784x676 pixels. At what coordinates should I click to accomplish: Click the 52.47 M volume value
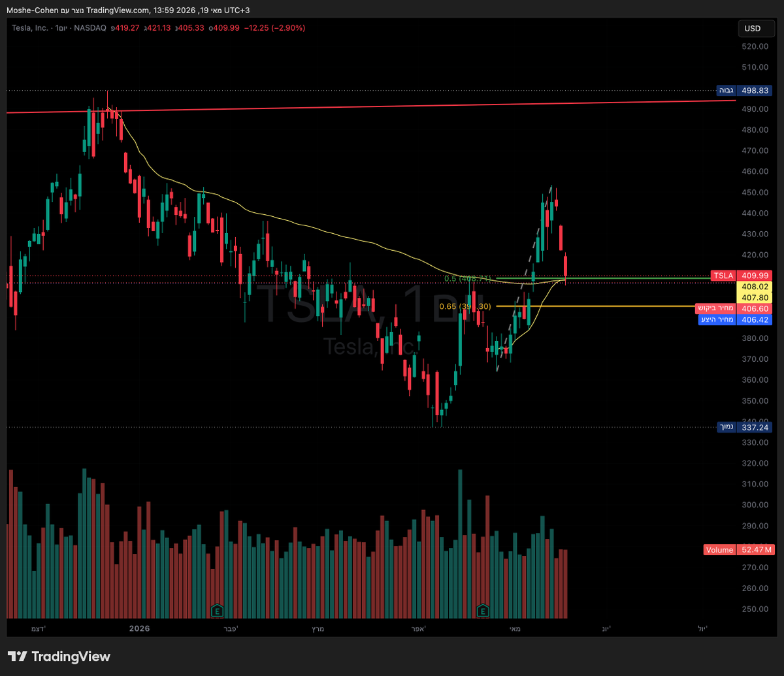pos(755,550)
